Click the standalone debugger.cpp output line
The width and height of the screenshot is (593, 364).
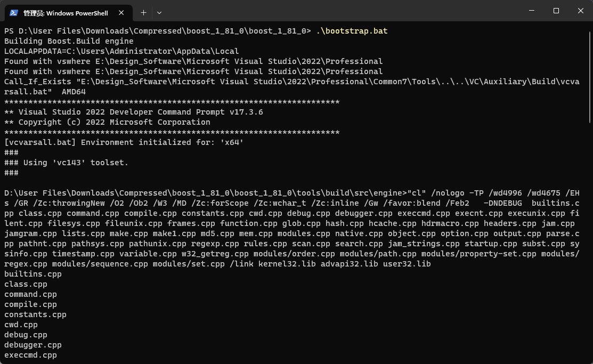[33, 345]
